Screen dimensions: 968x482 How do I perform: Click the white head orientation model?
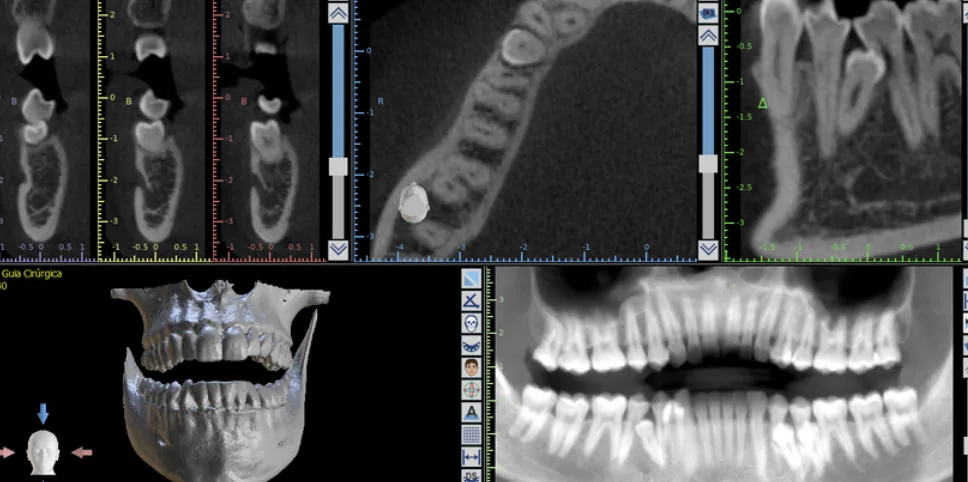click(x=43, y=454)
